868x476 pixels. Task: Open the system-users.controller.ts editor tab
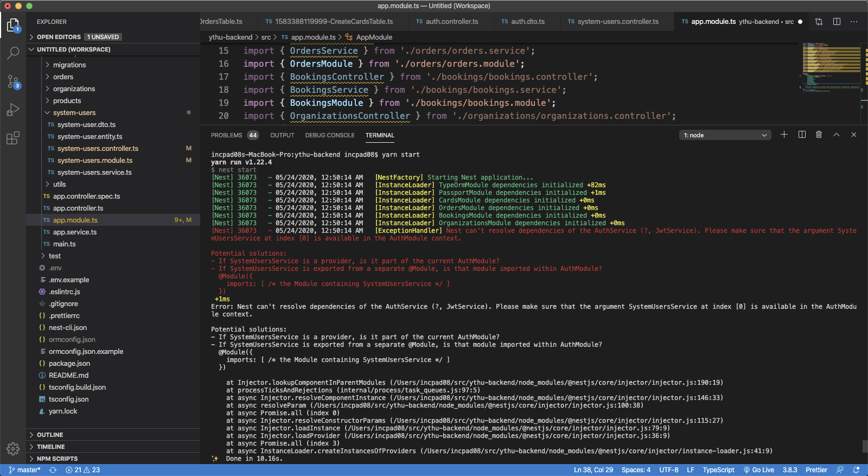[x=617, y=22]
